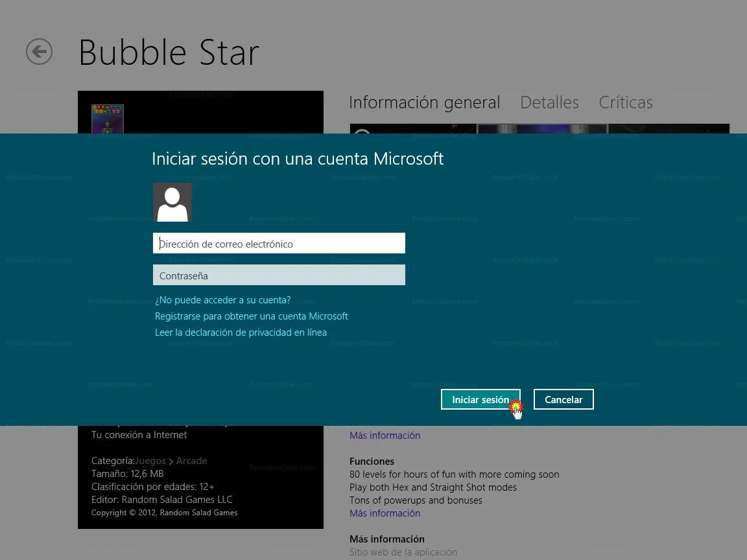Screen dimensions: 747x560
Task: Click into the Contraseña password field
Action: click(x=279, y=275)
